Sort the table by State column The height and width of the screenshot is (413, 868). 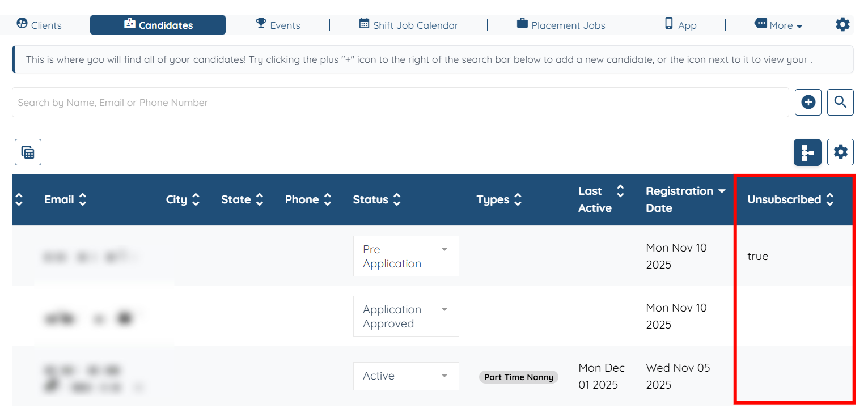[243, 199]
